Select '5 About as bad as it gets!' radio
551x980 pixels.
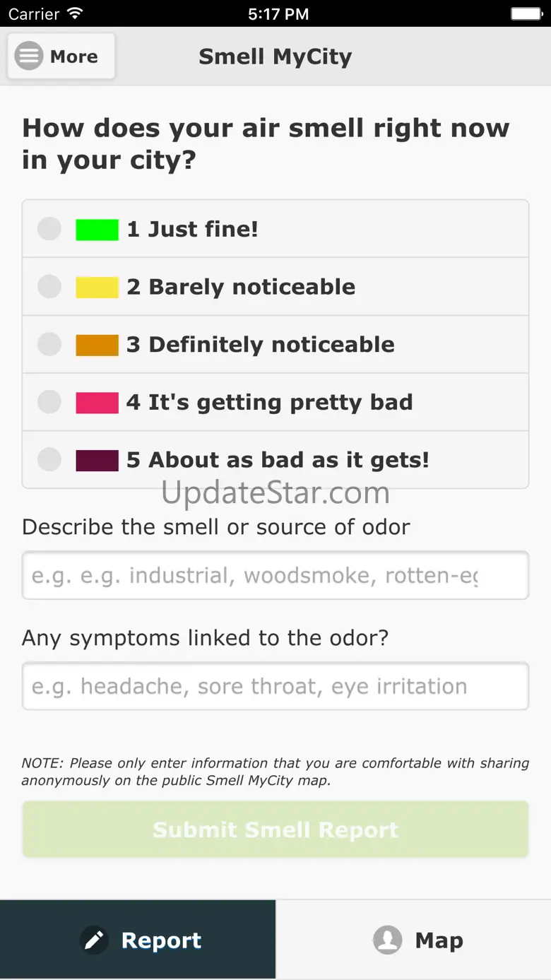pyautogui.click(x=49, y=460)
